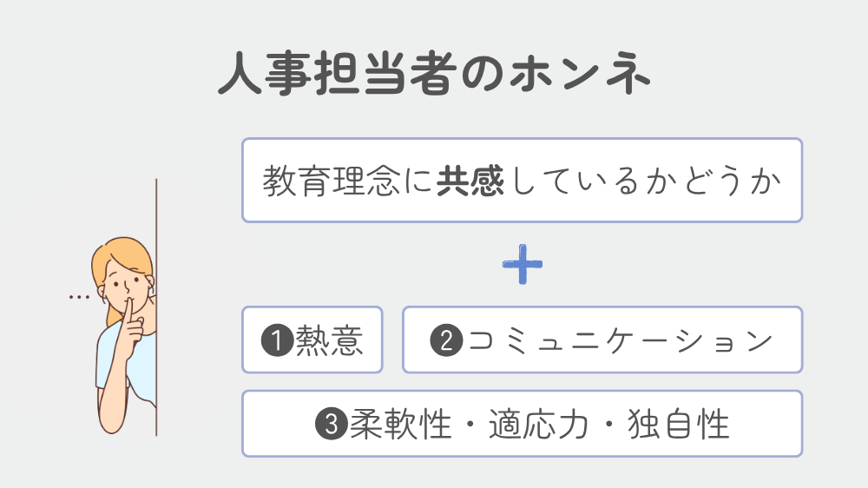
Task: Click the word ホンネ in the title
Action: [579, 72]
